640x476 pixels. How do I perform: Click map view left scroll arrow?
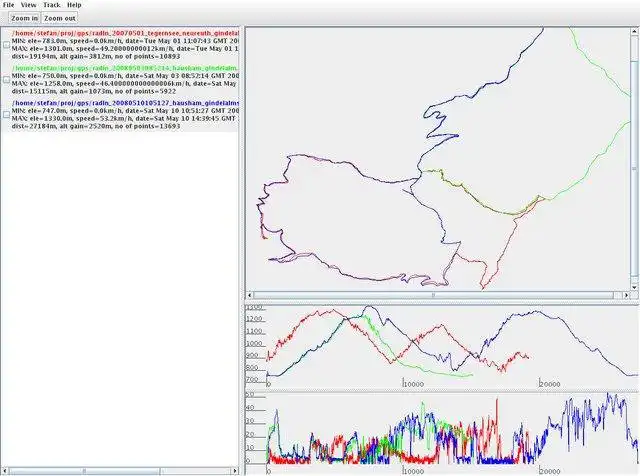250,295
